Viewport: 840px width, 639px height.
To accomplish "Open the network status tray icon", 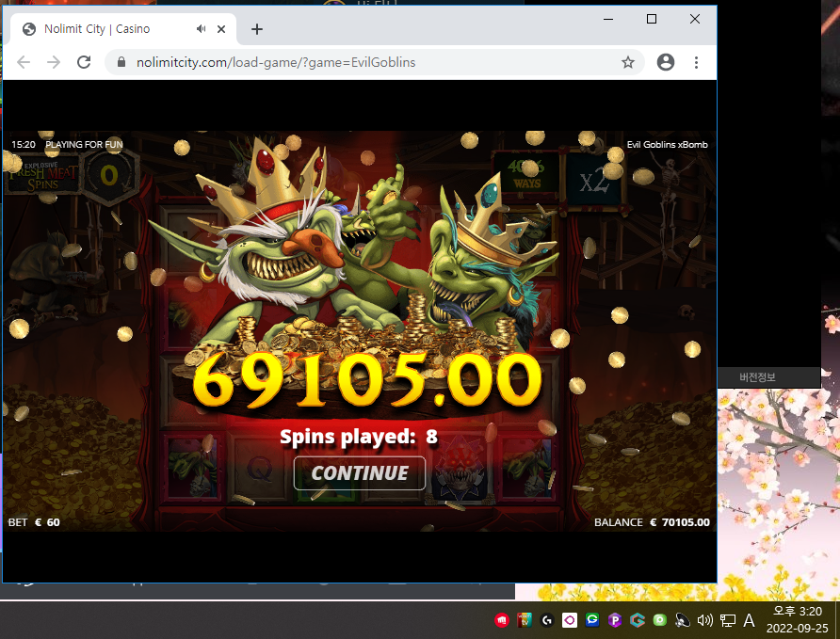I will pos(727,620).
